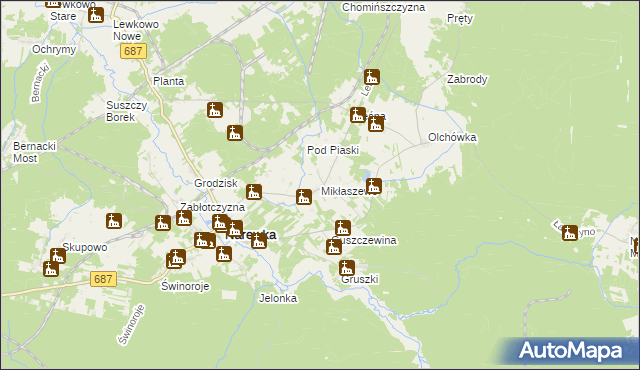The image size is (640, 370).
Task: Click the church icon below Pod Piaski
Action: coord(304,197)
